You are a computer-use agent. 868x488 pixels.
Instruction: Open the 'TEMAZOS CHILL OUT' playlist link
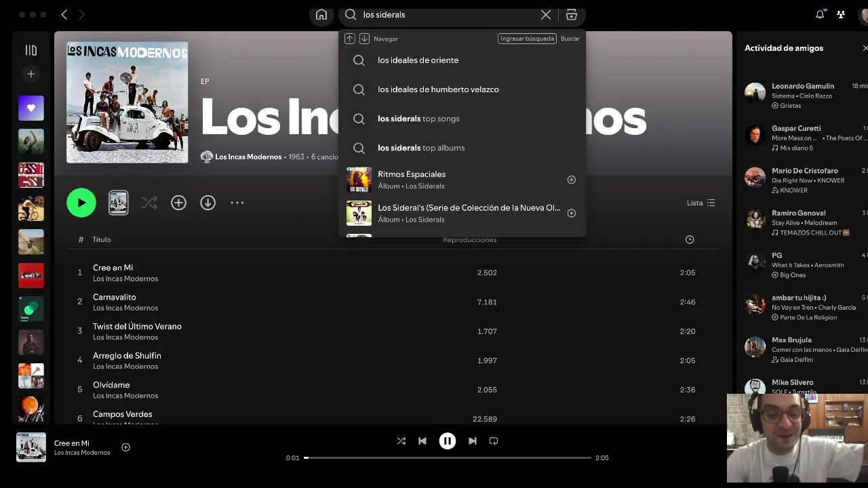pos(814,232)
